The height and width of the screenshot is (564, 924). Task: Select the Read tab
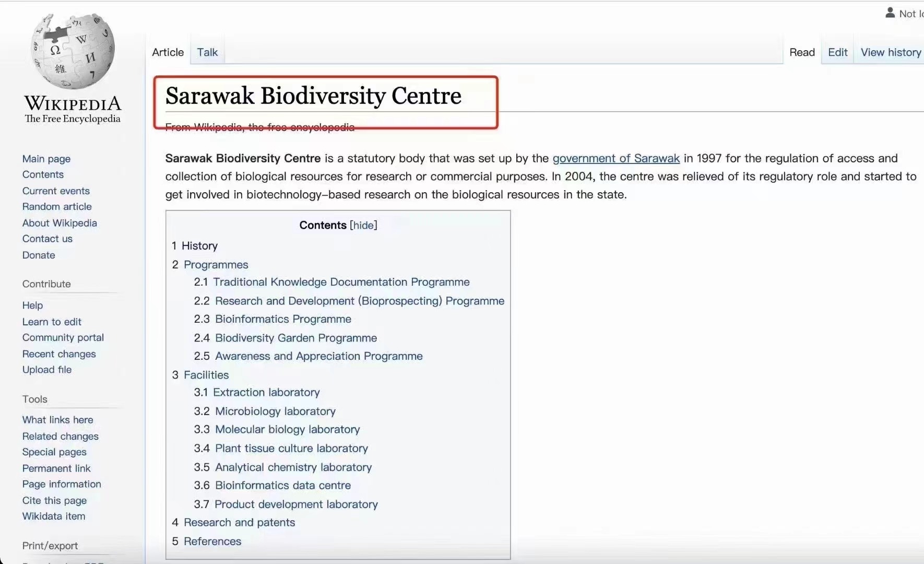[802, 52]
